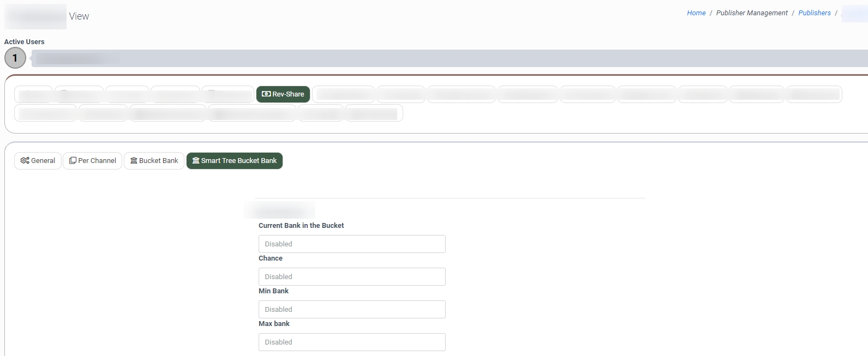Image resolution: width=868 pixels, height=356 pixels.
Task: Click the Current Bank in the Bucket field
Action: pyautogui.click(x=352, y=244)
